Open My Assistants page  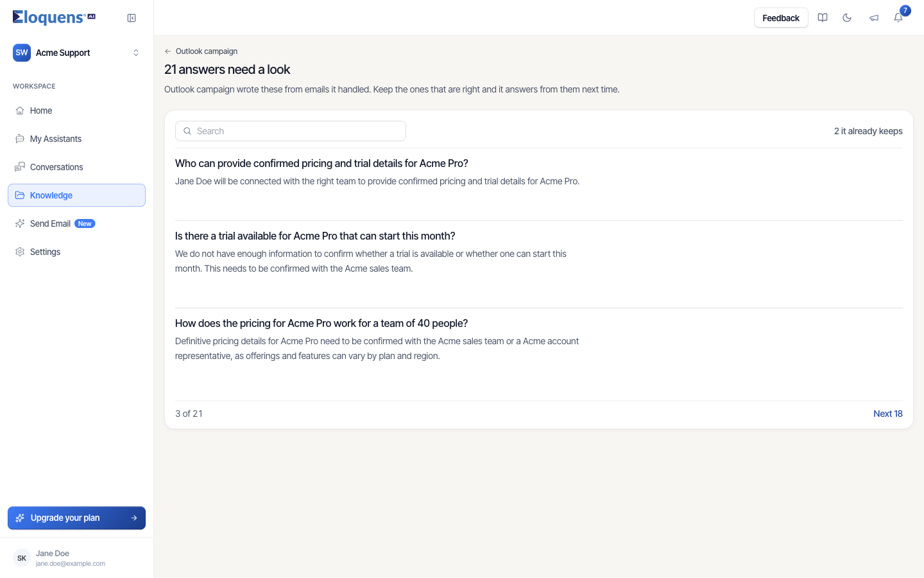point(77,139)
